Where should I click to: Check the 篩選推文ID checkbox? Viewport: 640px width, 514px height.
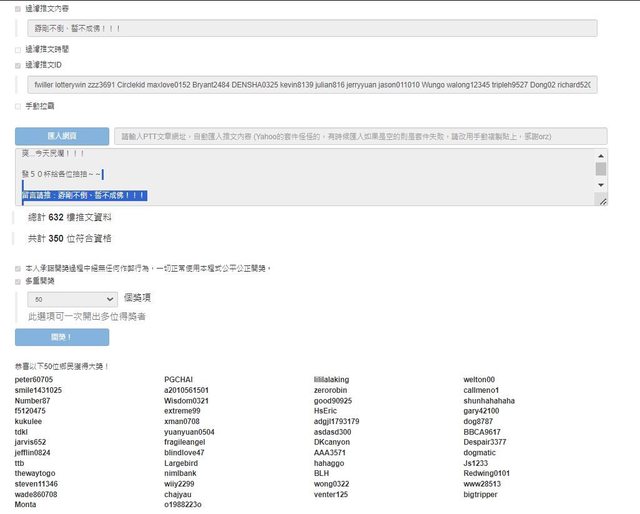click(x=18, y=65)
